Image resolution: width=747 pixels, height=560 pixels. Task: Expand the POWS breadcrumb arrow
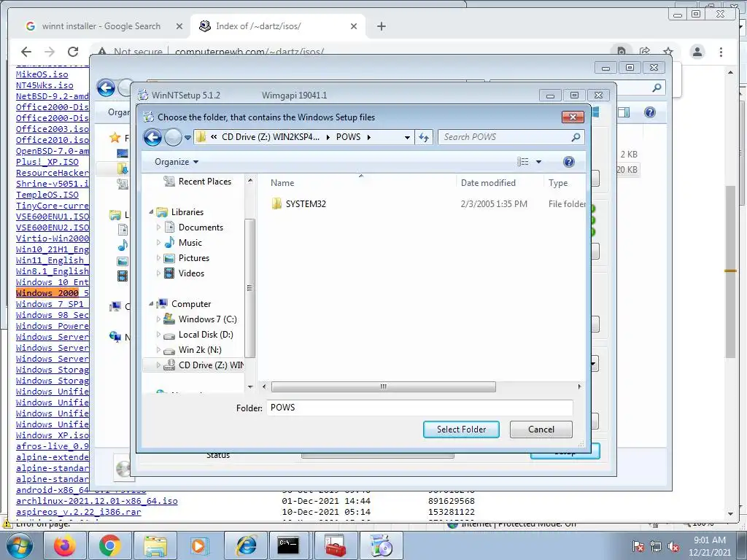(368, 137)
